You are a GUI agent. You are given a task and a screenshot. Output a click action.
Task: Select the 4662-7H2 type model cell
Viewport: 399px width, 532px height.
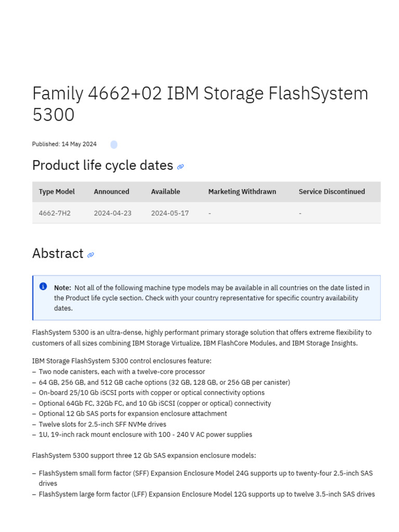[x=55, y=214]
